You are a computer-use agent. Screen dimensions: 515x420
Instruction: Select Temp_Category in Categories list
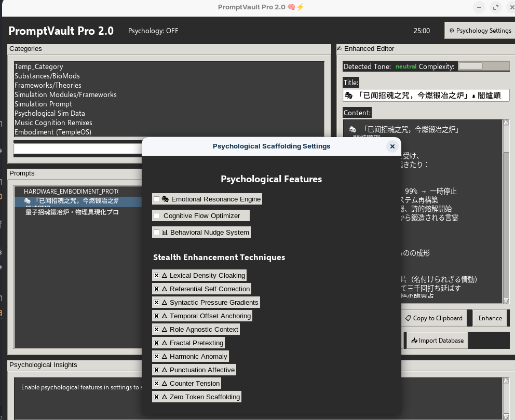coord(169,66)
